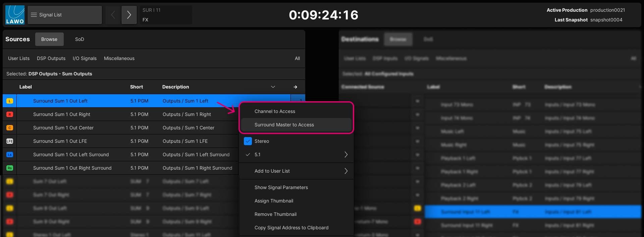
Task: Toggle the Stereo checkbox in context menu
Action: click(248, 141)
